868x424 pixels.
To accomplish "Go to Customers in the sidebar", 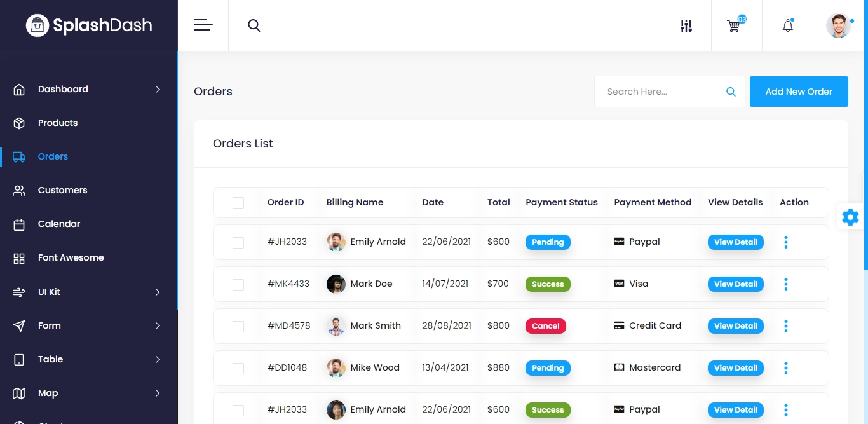I will 62,190.
